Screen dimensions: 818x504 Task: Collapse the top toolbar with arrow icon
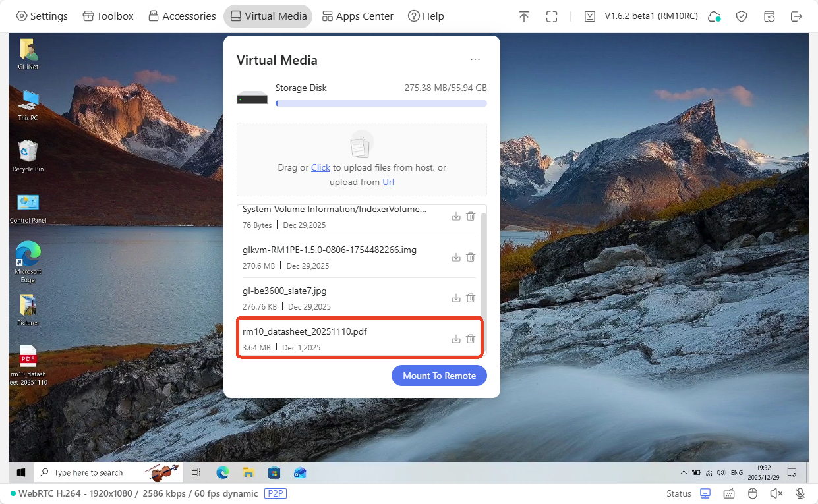pos(524,16)
